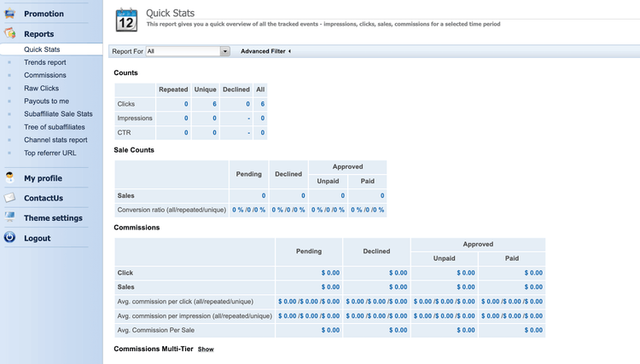Image resolution: width=640 pixels, height=364 pixels.
Task: Open Top referrer URL report
Action: tap(49, 153)
